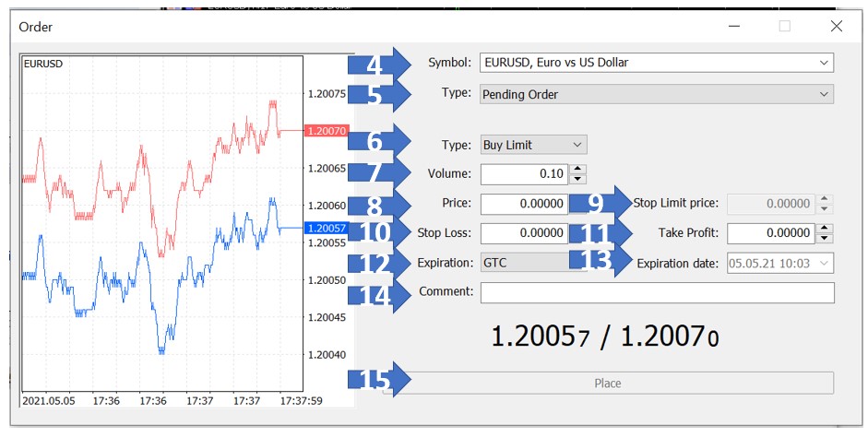Close the Order dialog window
868x437 pixels.
(x=836, y=26)
